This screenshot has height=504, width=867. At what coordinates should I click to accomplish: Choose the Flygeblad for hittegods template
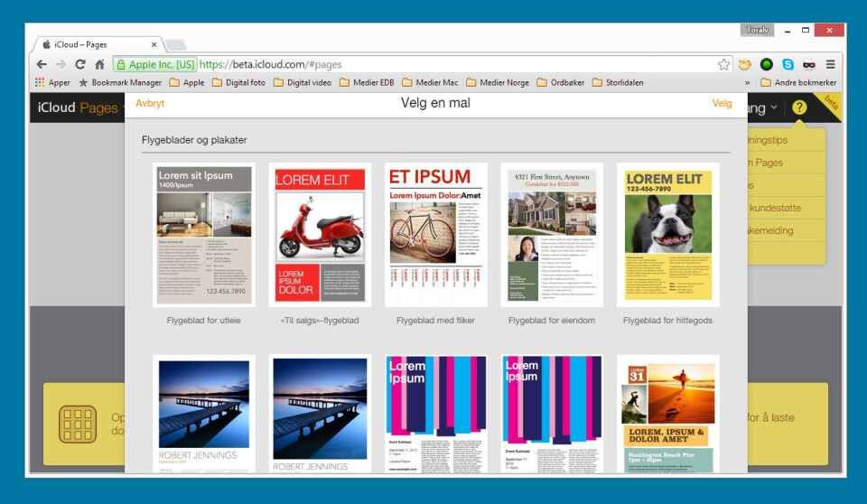tap(667, 235)
